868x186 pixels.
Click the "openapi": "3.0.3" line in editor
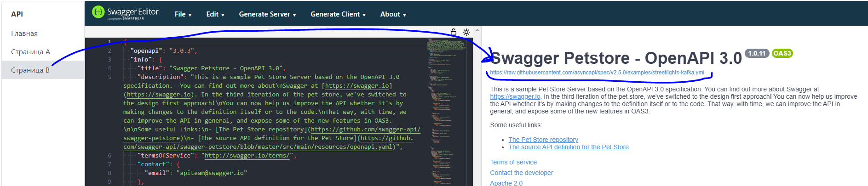pos(164,51)
